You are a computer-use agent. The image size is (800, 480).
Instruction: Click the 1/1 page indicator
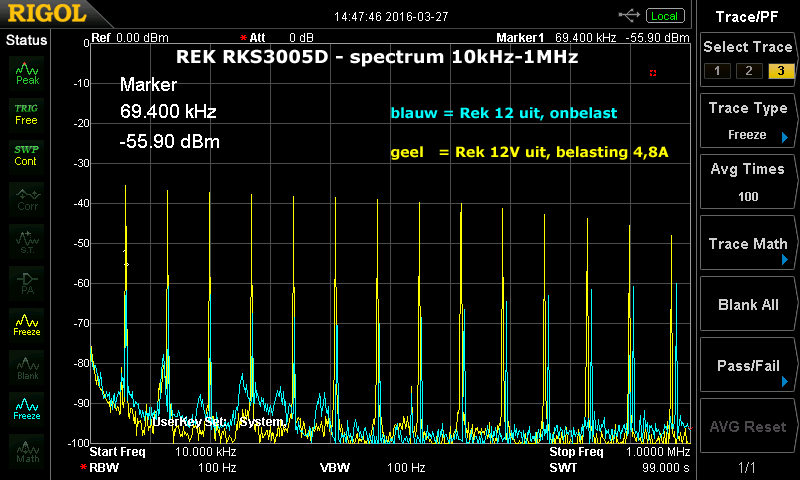click(x=746, y=467)
